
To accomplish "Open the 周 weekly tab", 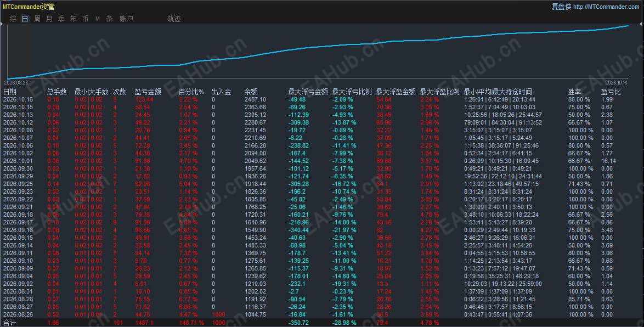I will (x=37, y=19).
